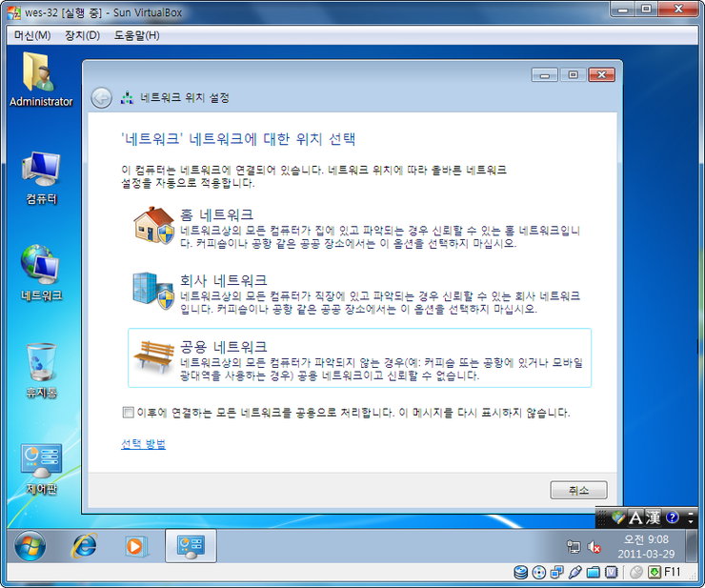Open the 도움말(H) menu
The image size is (705, 588).
136,35
